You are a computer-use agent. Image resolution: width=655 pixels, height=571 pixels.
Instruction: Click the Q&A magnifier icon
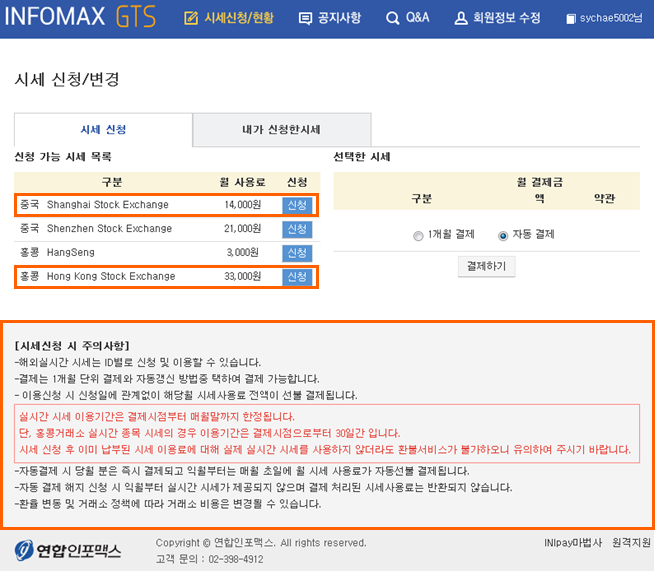[x=392, y=18]
